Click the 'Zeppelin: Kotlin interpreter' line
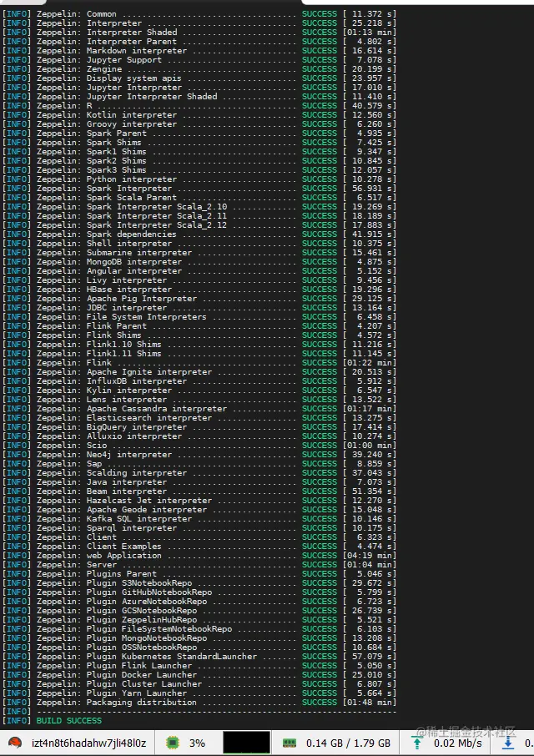This screenshot has width=534, height=756. pyautogui.click(x=199, y=115)
